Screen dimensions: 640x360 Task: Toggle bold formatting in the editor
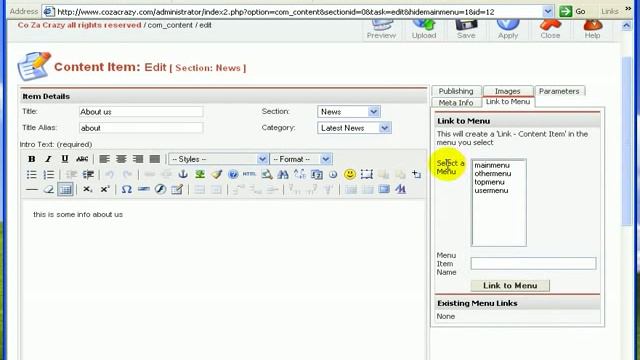(x=31, y=159)
